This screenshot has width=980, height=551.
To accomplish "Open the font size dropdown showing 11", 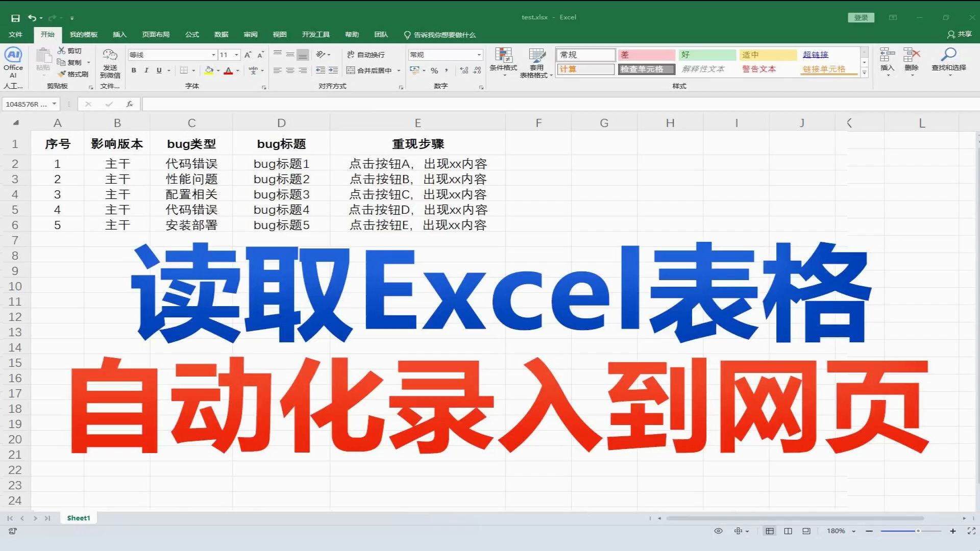I will pos(236,54).
